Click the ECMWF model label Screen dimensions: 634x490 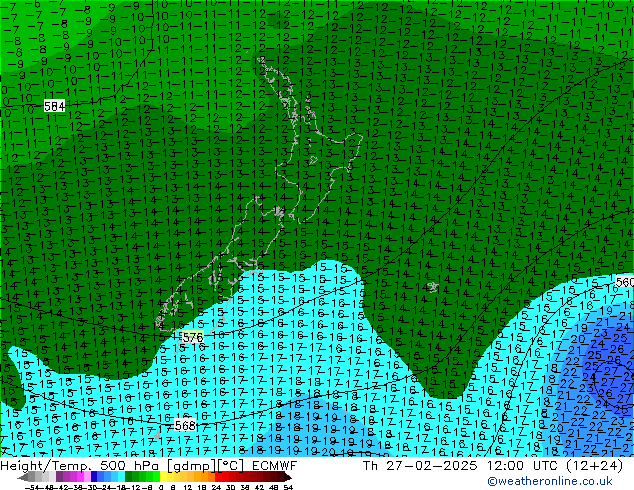[275, 466]
